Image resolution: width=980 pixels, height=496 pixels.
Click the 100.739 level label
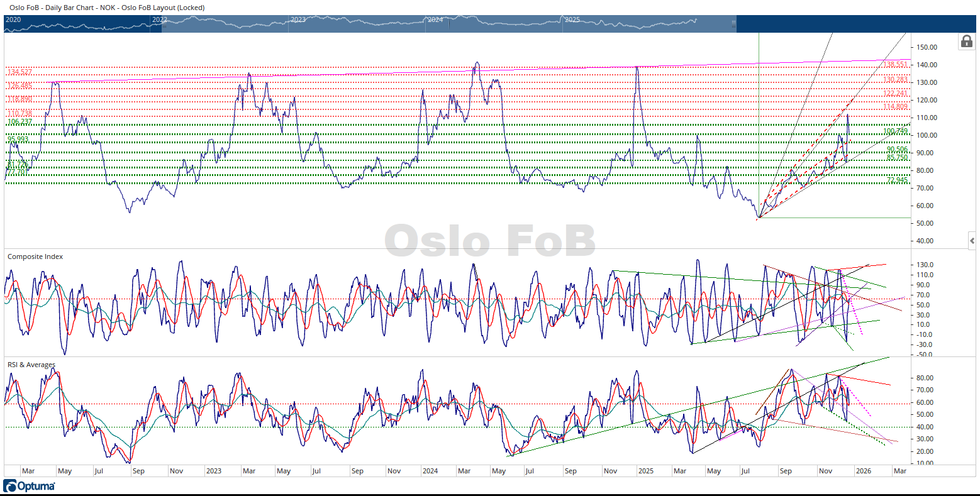point(895,131)
